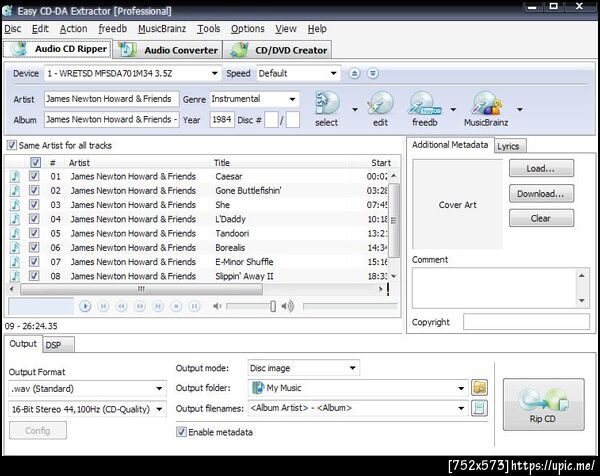The image size is (600, 476).
Task: Browse for output folder icon
Action: [x=479, y=388]
